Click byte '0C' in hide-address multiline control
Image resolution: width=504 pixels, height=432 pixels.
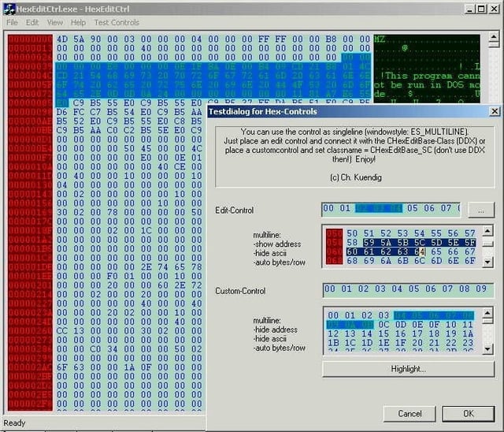(384, 325)
